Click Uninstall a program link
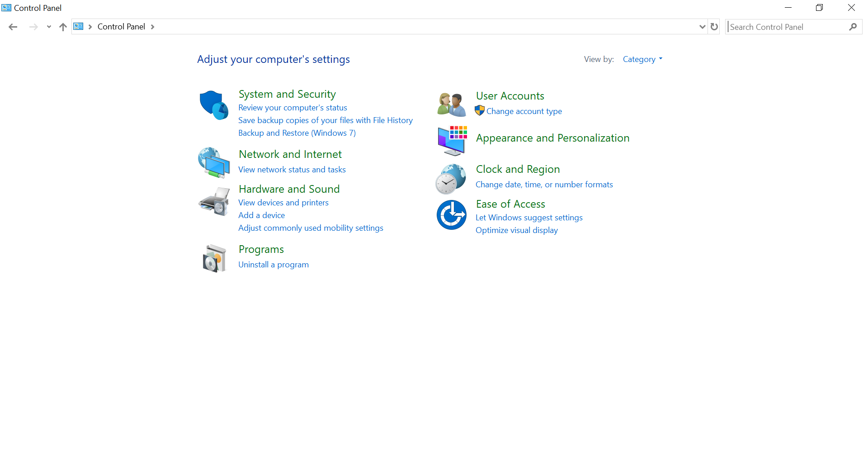868x461 pixels. click(274, 265)
